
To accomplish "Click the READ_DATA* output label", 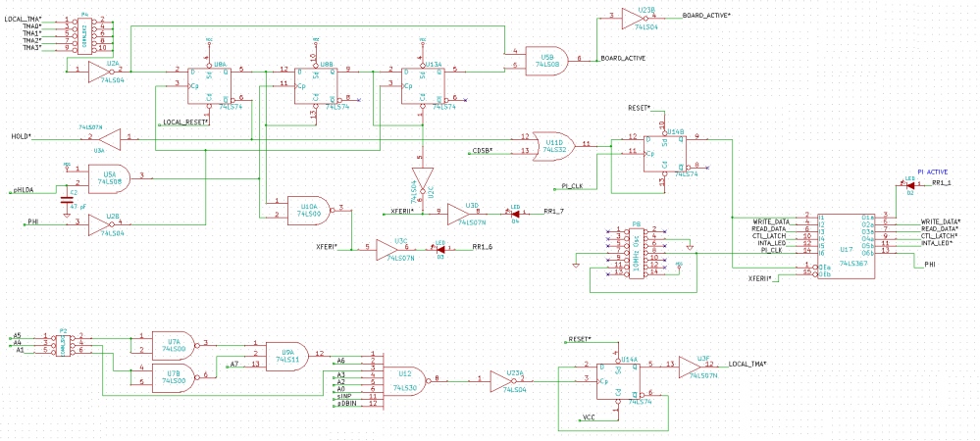I will [x=940, y=228].
